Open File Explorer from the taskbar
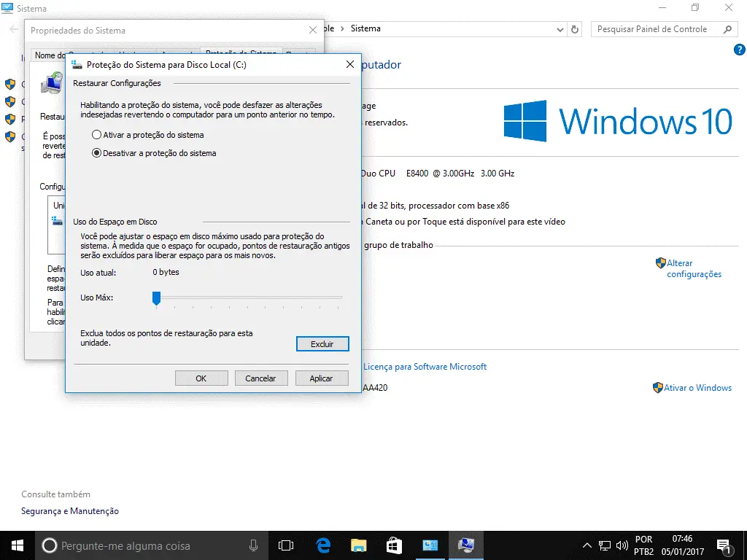Viewport: 747px width, 560px height. point(358,545)
